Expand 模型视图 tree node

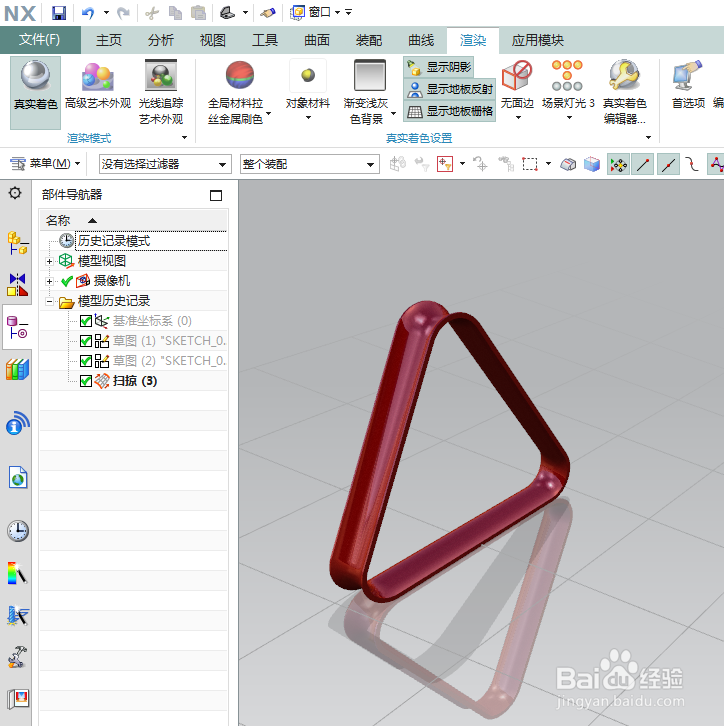tap(49, 261)
